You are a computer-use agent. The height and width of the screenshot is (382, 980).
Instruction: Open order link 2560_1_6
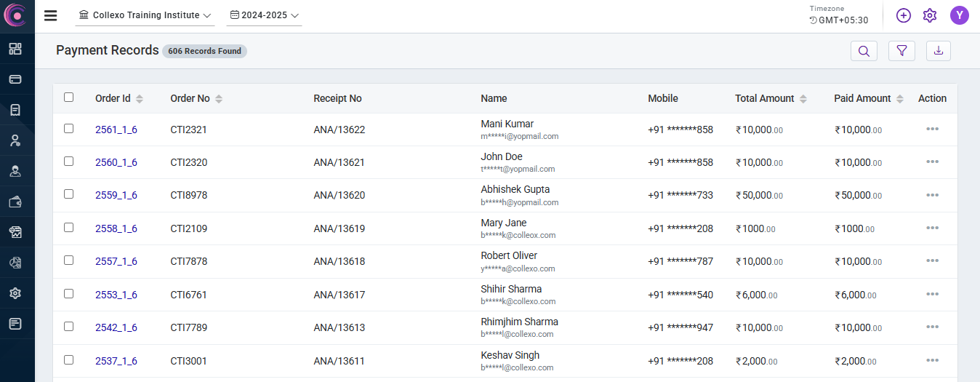click(116, 162)
